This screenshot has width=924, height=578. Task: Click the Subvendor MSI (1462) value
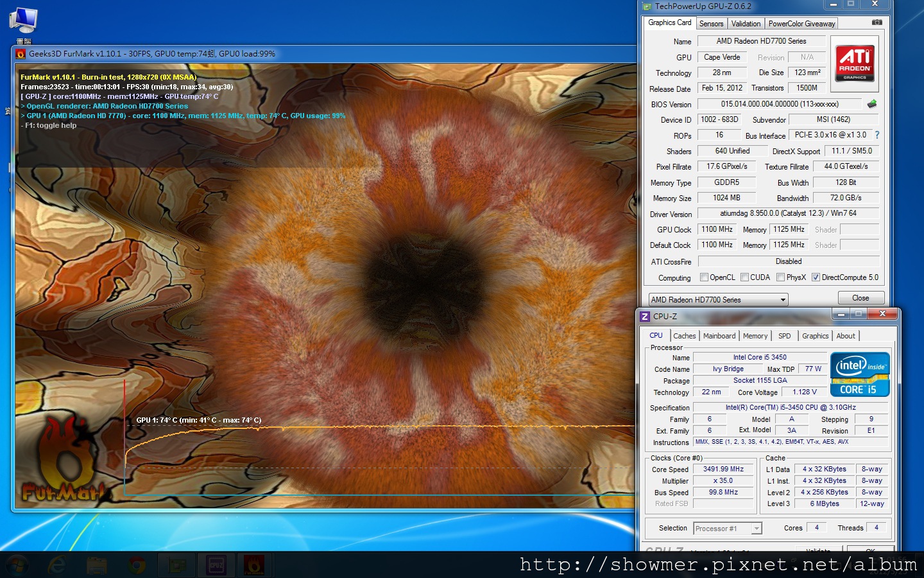tap(834, 119)
